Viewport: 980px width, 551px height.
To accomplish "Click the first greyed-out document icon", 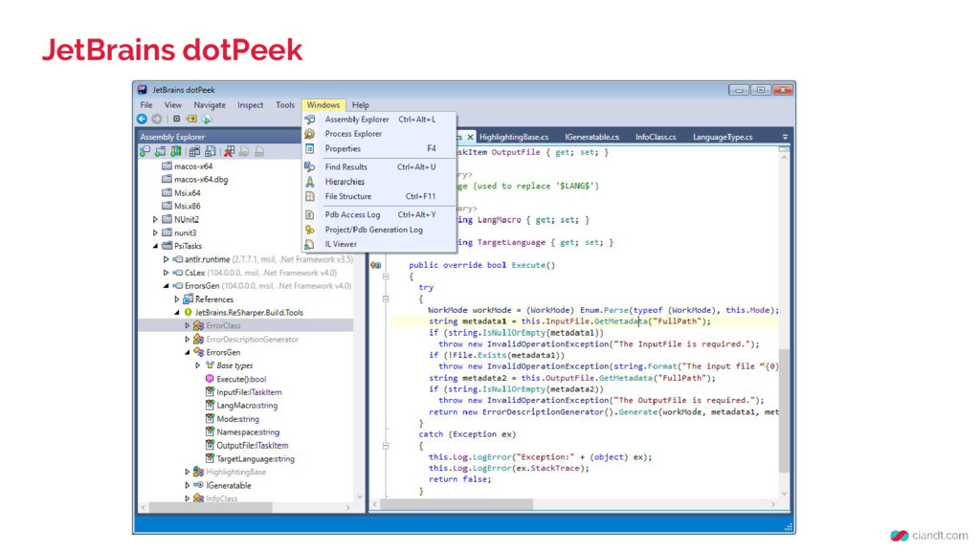I will [244, 151].
